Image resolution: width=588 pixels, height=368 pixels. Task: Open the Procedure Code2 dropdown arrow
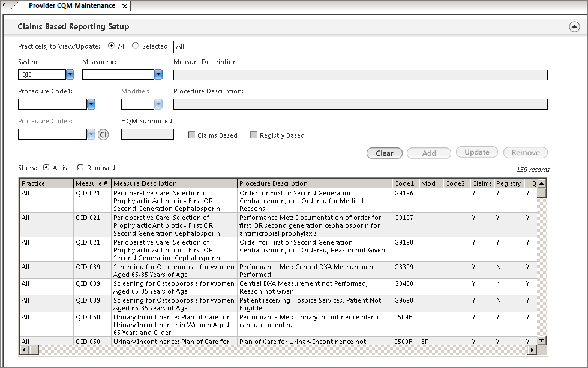(x=91, y=134)
